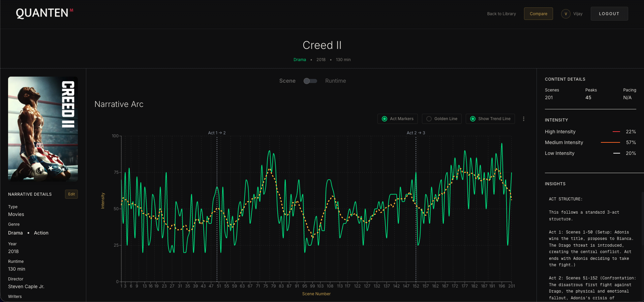
Task: Edit the narrative details
Action: (x=71, y=194)
